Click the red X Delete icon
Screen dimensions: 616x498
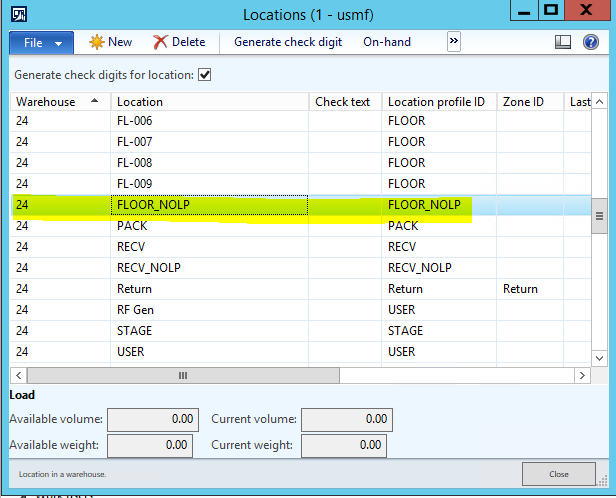(160, 42)
